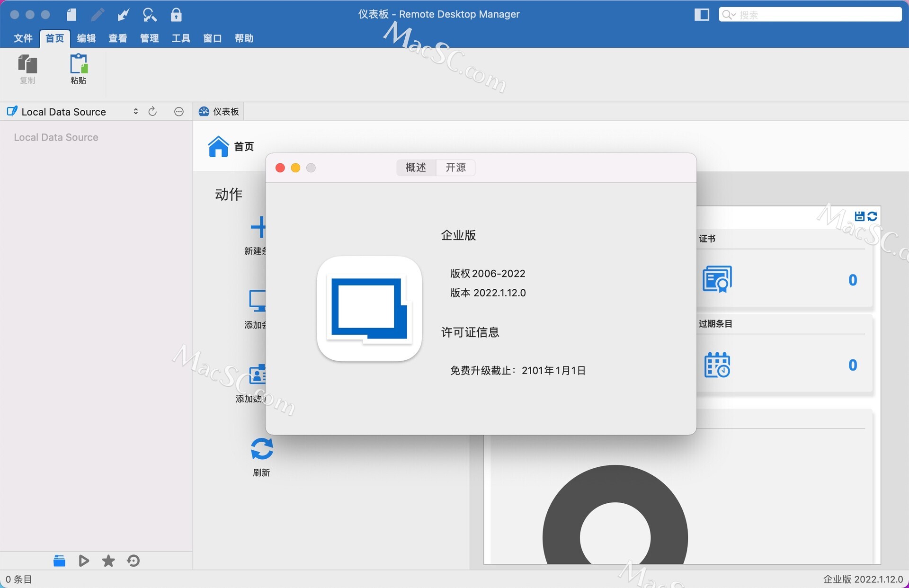
Task: Open the Sessions play icon at sidebar bottom
Action: pyautogui.click(x=84, y=561)
